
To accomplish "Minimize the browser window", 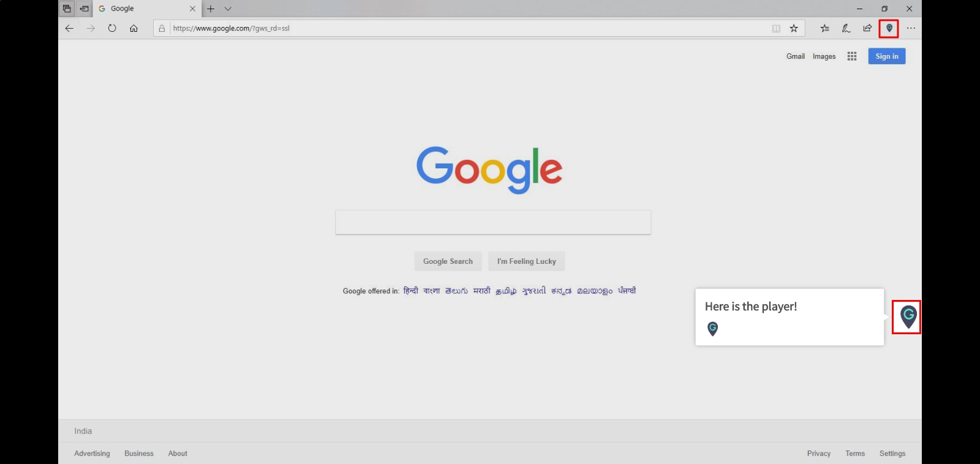I will (x=859, y=9).
